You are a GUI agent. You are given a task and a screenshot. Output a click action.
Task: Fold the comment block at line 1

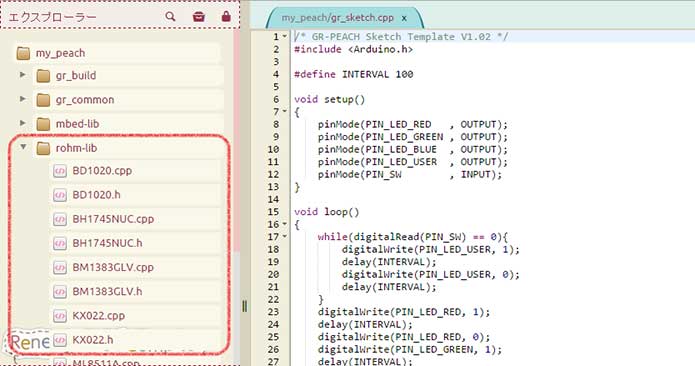pyautogui.click(x=285, y=37)
